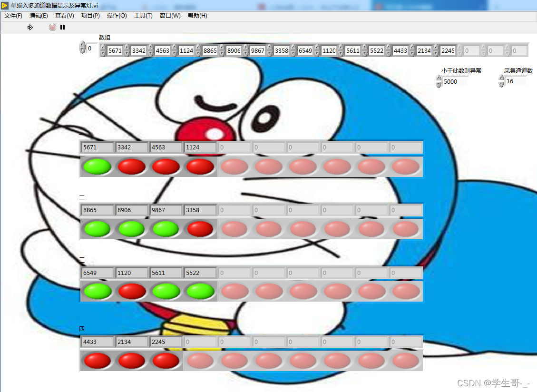Click the 四 row label
Image resolution: width=537 pixels, height=392 pixels.
click(82, 329)
